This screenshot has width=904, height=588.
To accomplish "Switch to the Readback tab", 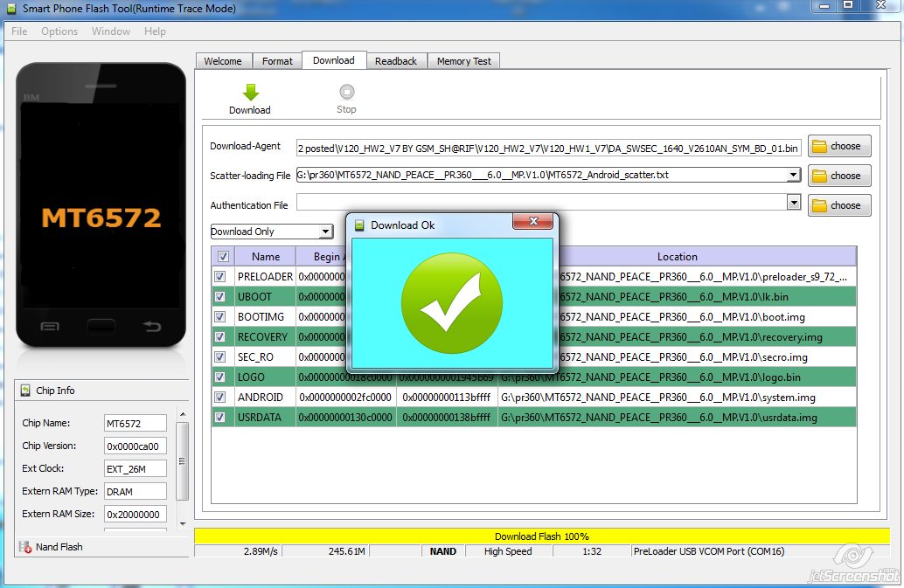I will tap(396, 61).
